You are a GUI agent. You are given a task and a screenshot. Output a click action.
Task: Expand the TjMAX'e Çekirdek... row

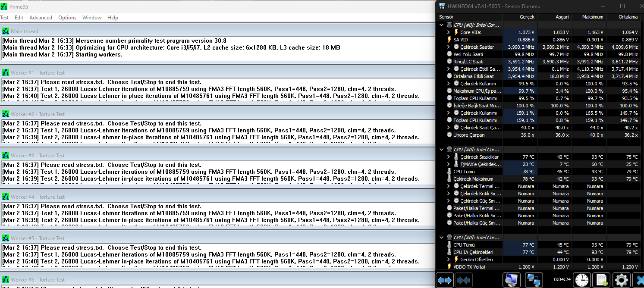point(449,164)
